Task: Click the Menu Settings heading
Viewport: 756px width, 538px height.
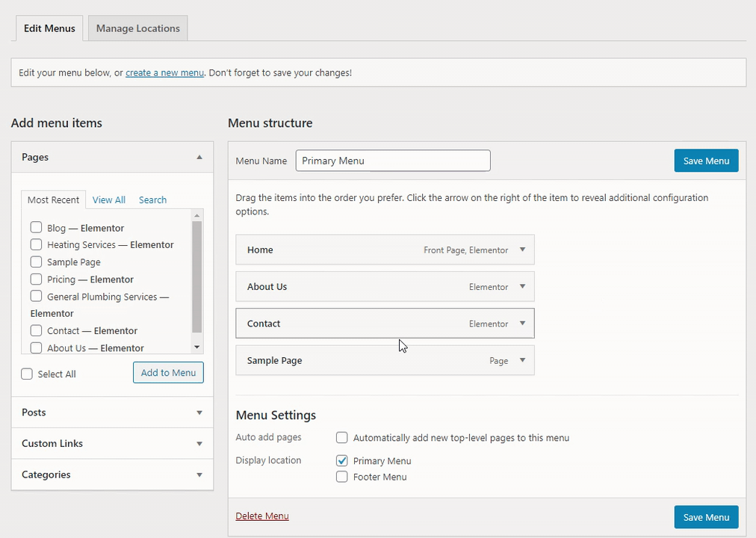Action: (x=276, y=415)
